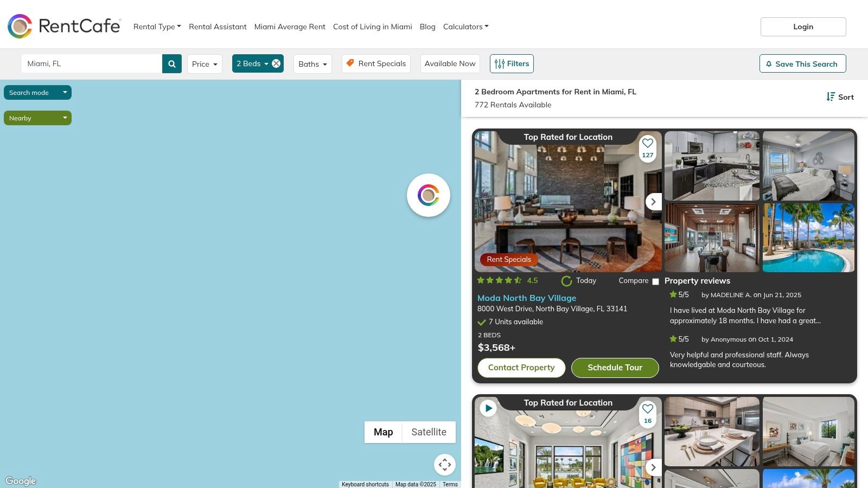Focus the Miami, FL location field
868x488 pixels.
[92, 63]
